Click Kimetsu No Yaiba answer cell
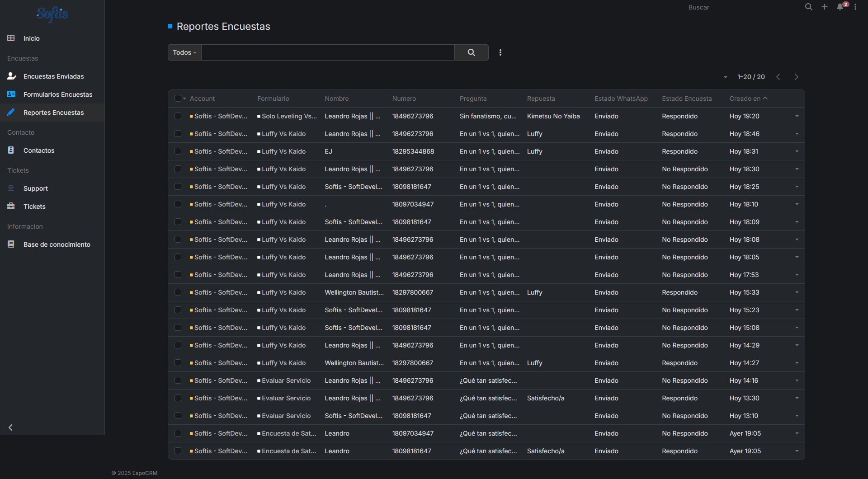Image resolution: width=868 pixels, height=479 pixels. click(x=553, y=116)
